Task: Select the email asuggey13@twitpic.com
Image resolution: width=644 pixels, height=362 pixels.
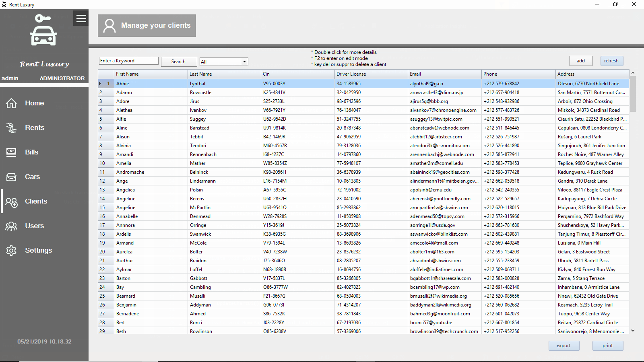Action: (445, 119)
